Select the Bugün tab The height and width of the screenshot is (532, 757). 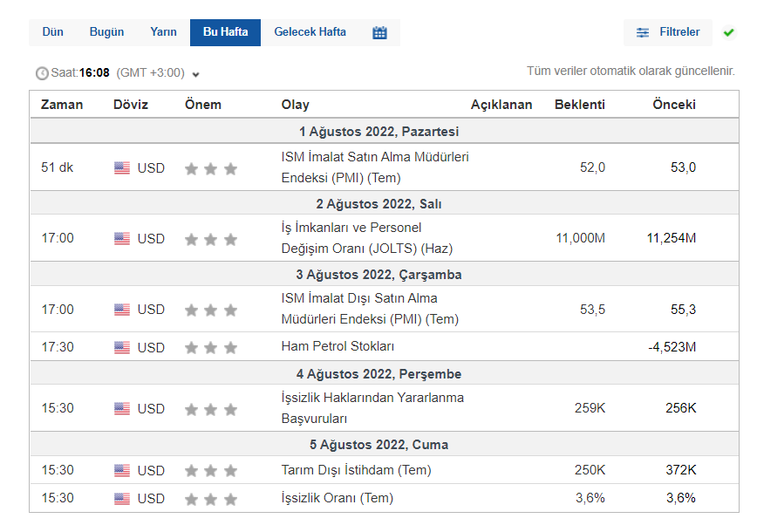[106, 32]
